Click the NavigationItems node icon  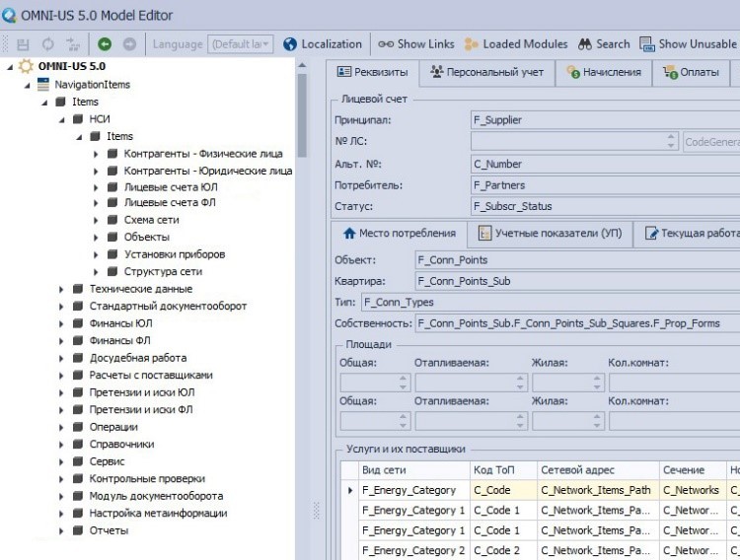coord(43,85)
